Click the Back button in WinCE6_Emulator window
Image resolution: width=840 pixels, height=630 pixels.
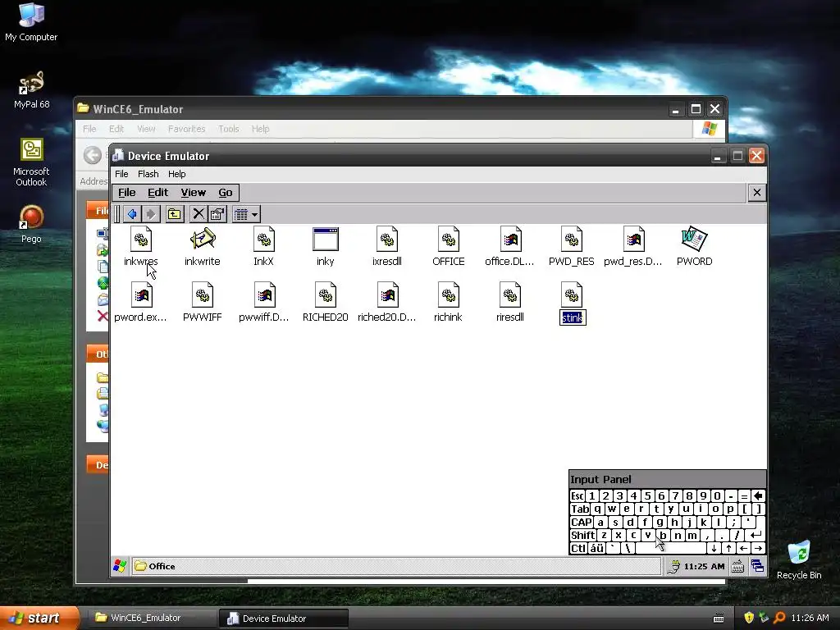coord(92,155)
